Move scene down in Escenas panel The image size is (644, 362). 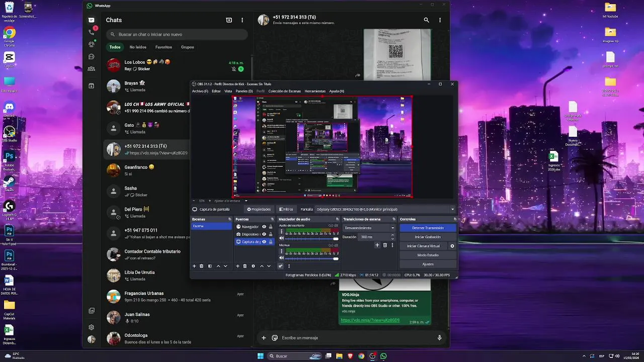click(x=225, y=266)
